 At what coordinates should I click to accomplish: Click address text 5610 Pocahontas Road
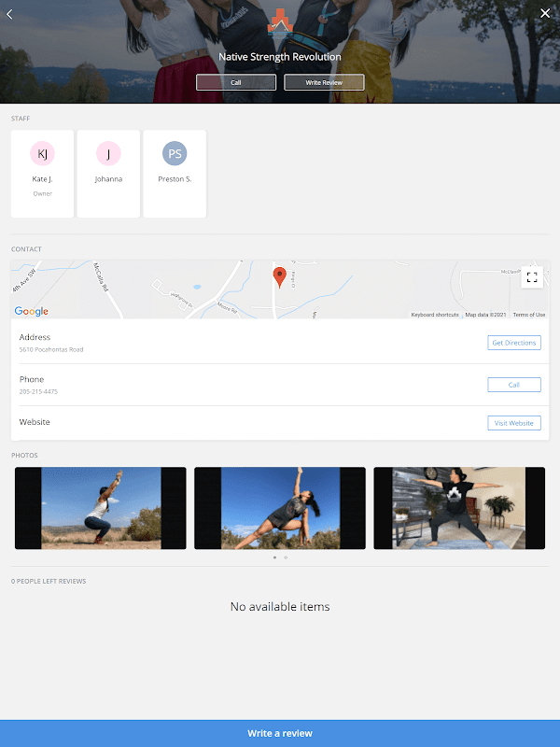51,349
